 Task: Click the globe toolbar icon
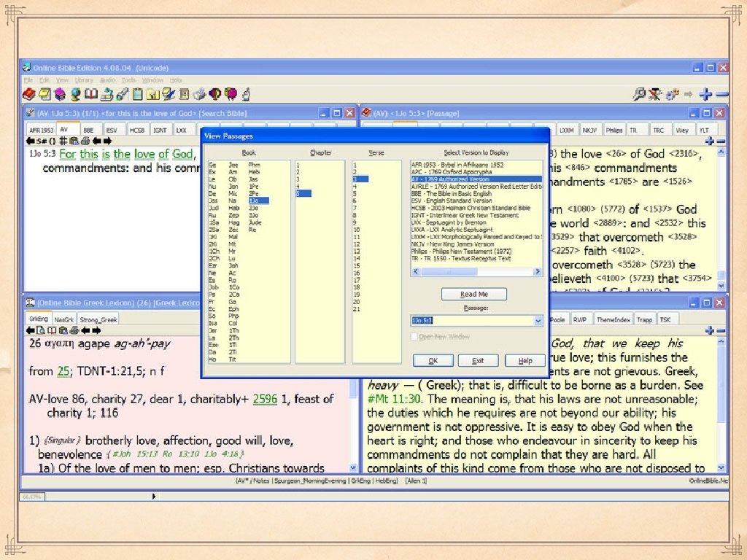pos(75,94)
